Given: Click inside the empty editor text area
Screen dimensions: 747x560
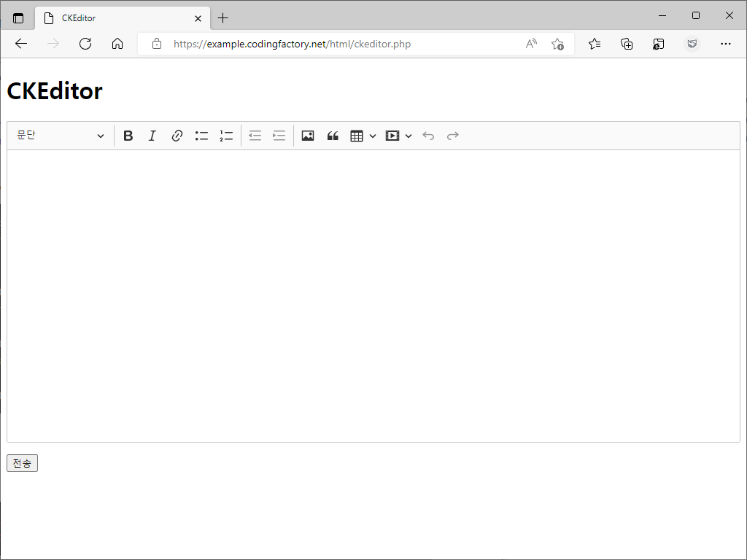Looking at the screenshot, I should pyautogui.click(x=373, y=296).
